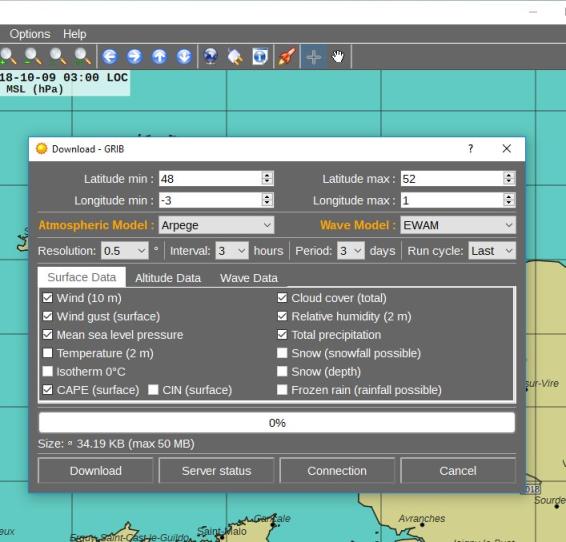This screenshot has width=566, height=542.
Task: Select the crosshair selection tool
Action: pyautogui.click(x=313, y=57)
